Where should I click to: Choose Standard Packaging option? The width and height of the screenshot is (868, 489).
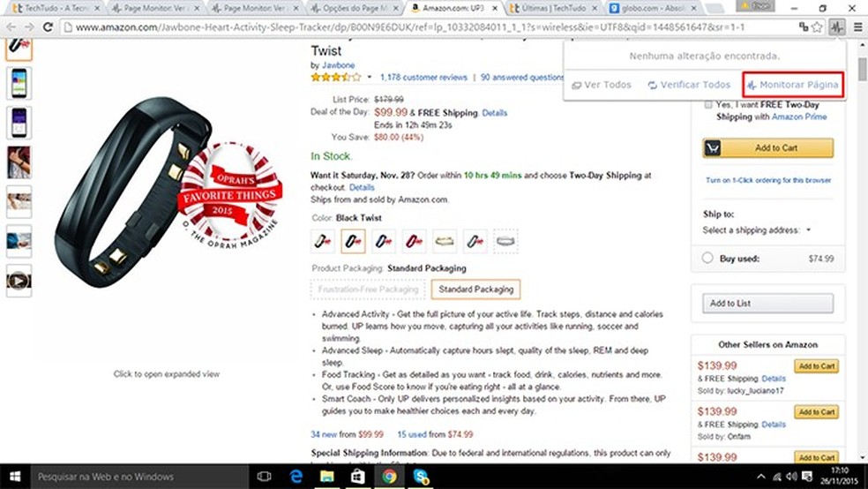point(476,290)
